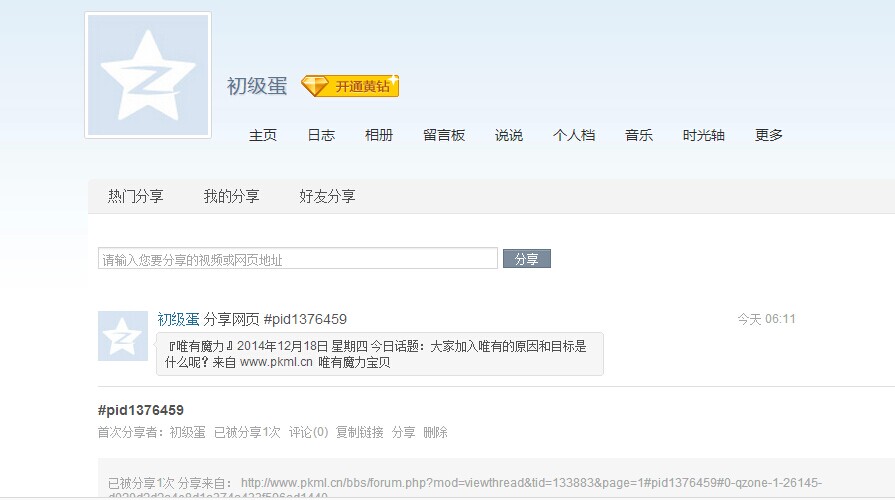Click 删除 to delete the shared post

tap(435, 433)
